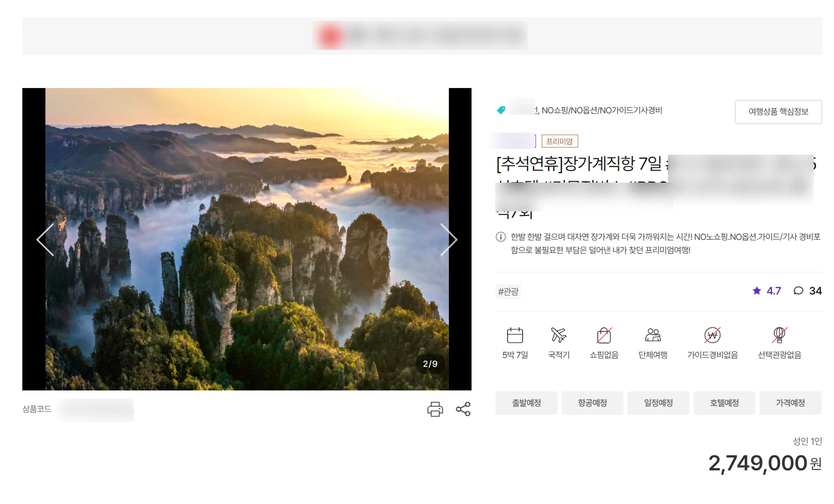Open the 여행상품 핵심정보 button
Image resolution: width=834 pixels, height=504 pixels.
(x=778, y=112)
